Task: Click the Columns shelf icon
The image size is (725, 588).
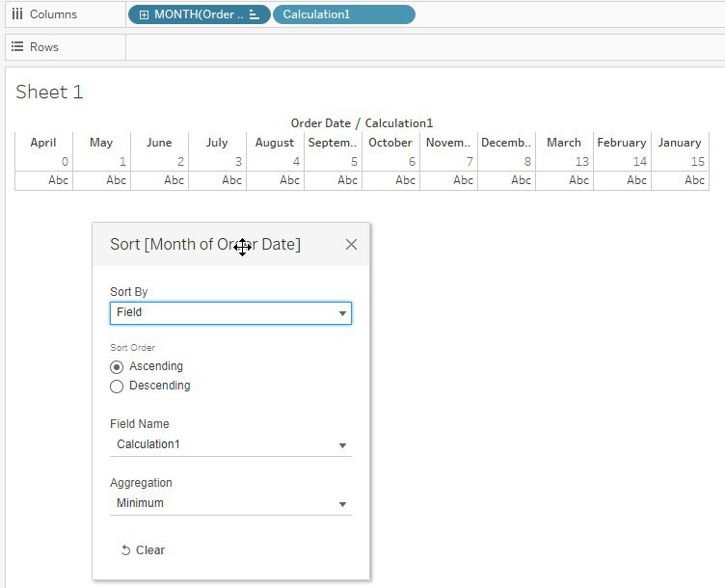Action: 17,14
